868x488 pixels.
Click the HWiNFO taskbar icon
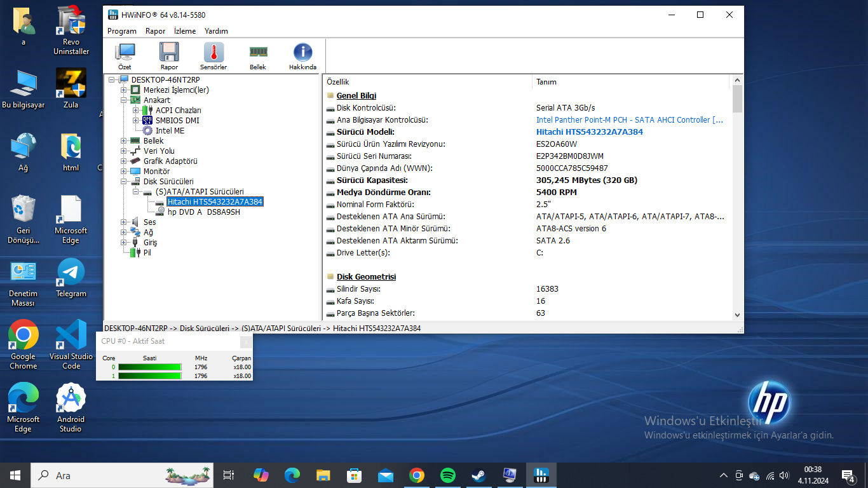tap(541, 475)
